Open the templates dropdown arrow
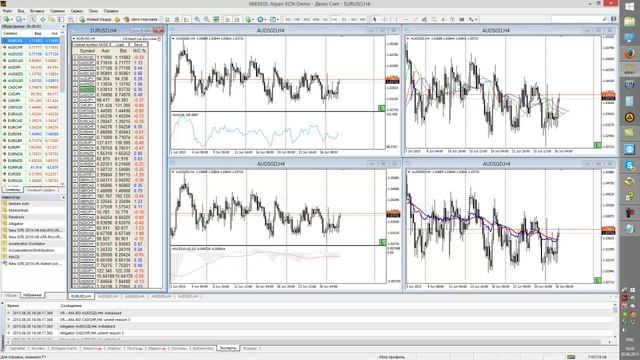This screenshot has width=640, height=360. 278,19
